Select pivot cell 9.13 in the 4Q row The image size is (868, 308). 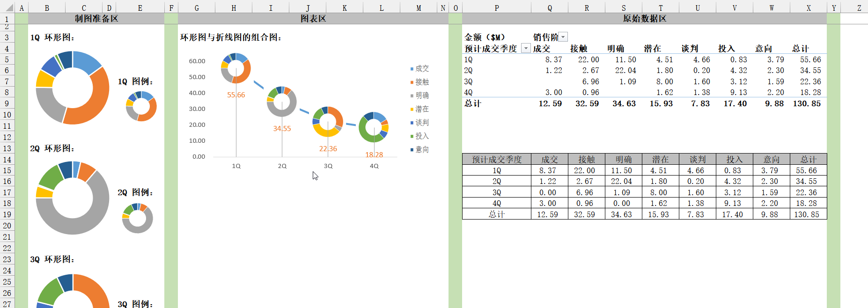click(x=735, y=92)
